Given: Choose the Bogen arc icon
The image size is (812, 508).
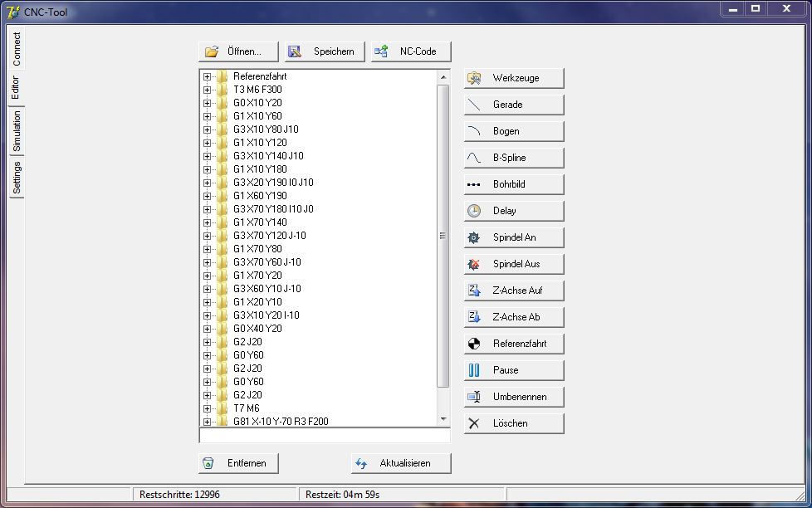Looking at the screenshot, I should pos(474,131).
